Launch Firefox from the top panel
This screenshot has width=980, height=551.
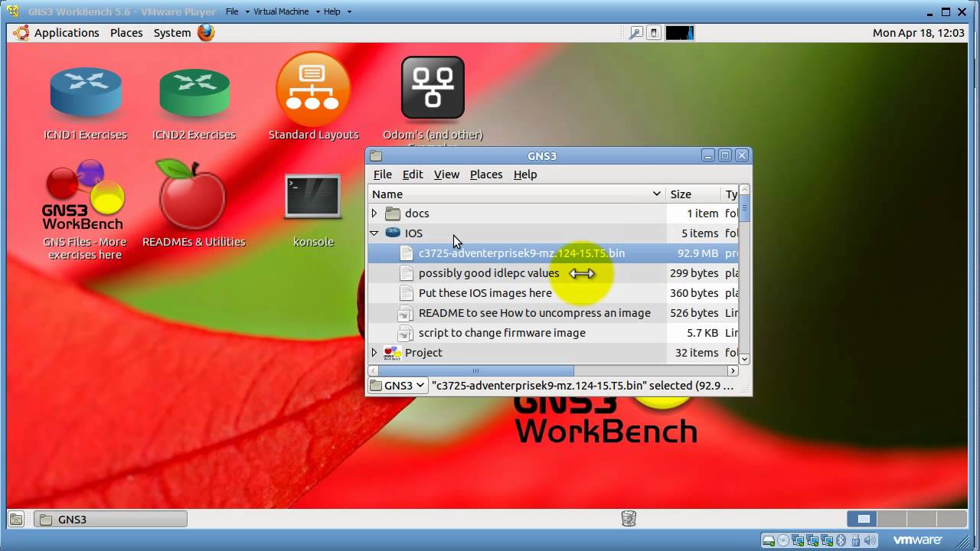[x=206, y=33]
